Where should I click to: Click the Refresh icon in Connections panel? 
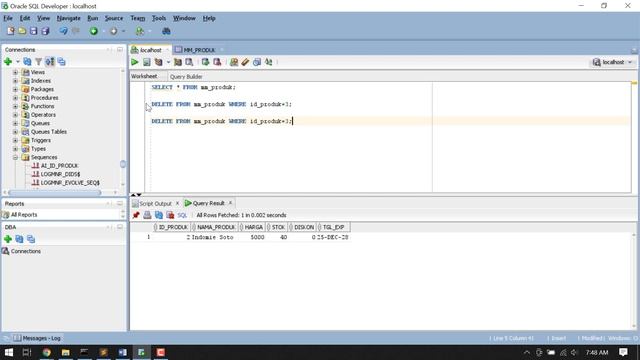tap(27, 62)
